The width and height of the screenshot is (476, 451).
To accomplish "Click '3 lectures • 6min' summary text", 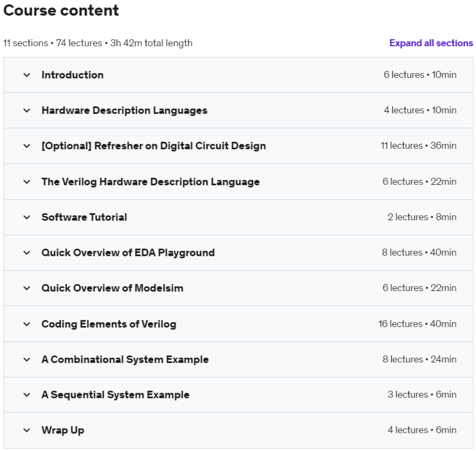I will coord(422,395).
